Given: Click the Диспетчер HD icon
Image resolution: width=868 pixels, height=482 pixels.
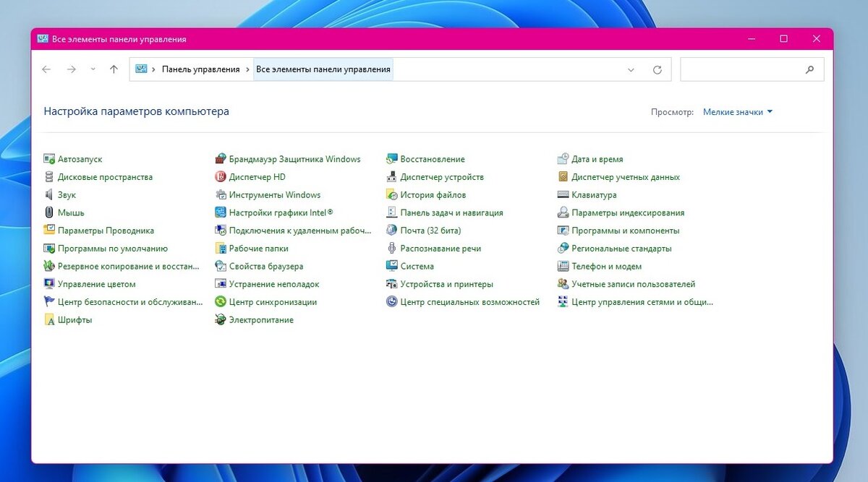Looking at the screenshot, I should point(221,177).
